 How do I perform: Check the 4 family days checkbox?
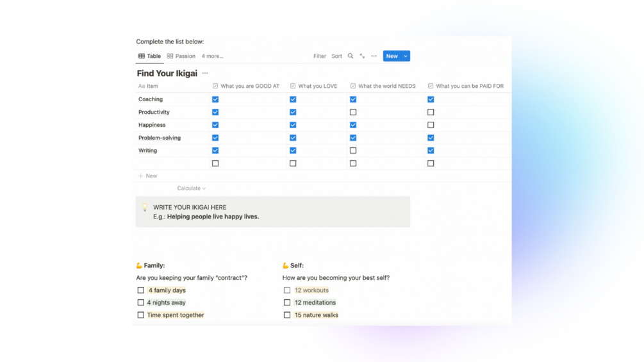[141, 290]
